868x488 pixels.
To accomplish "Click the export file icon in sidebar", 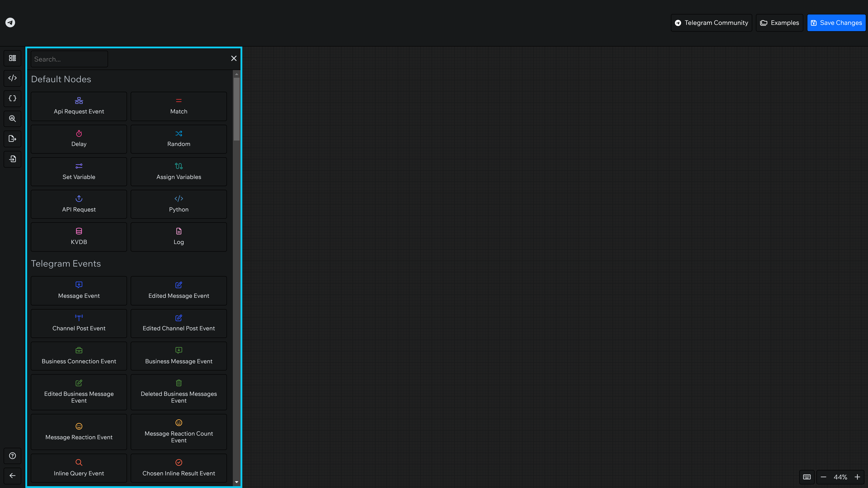I will point(12,139).
